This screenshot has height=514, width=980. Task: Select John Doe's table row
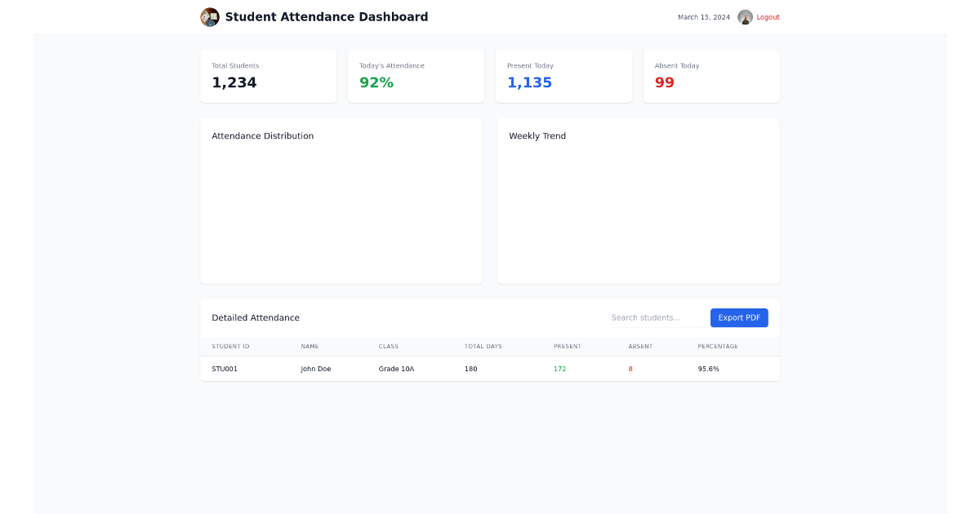[x=490, y=368]
